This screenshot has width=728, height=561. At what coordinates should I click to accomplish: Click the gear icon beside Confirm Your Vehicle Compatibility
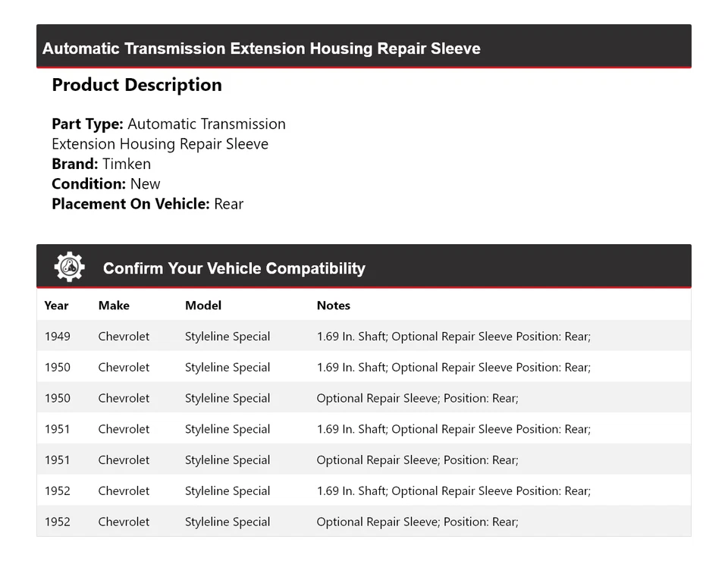coord(69,268)
